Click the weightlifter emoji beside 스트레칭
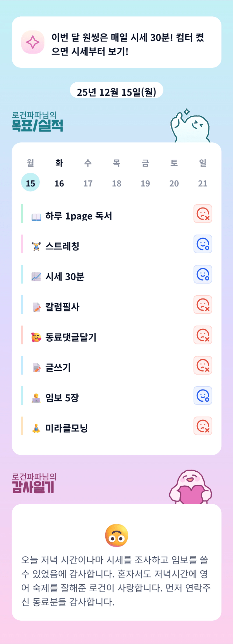 [36, 246]
